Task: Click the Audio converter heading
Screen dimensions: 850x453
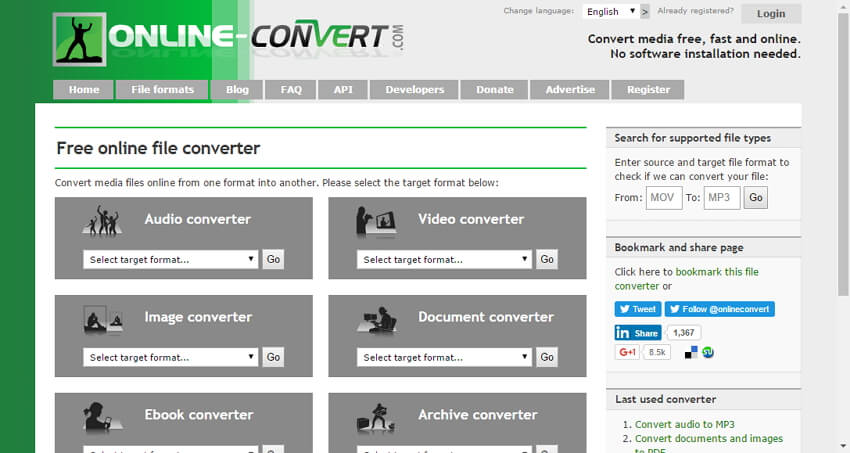Action: tap(197, 219)
